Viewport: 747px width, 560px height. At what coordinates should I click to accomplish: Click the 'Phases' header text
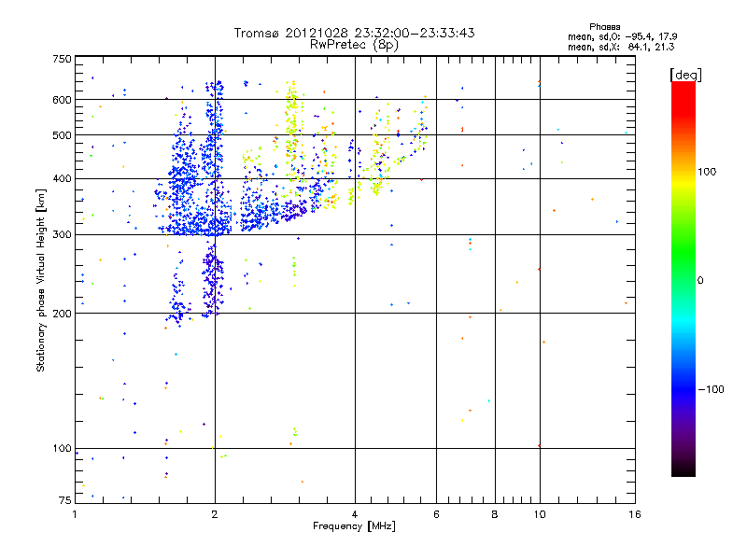(604, 27)
